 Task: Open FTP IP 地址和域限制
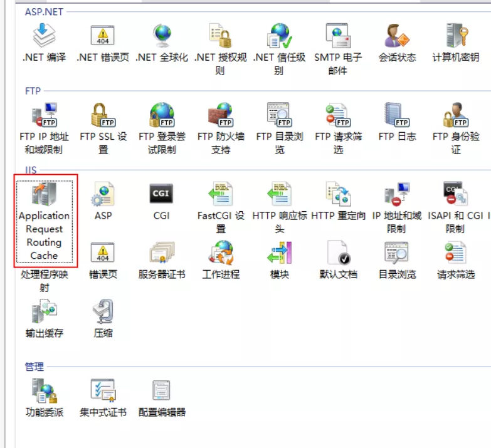click(x=44, y=128)
